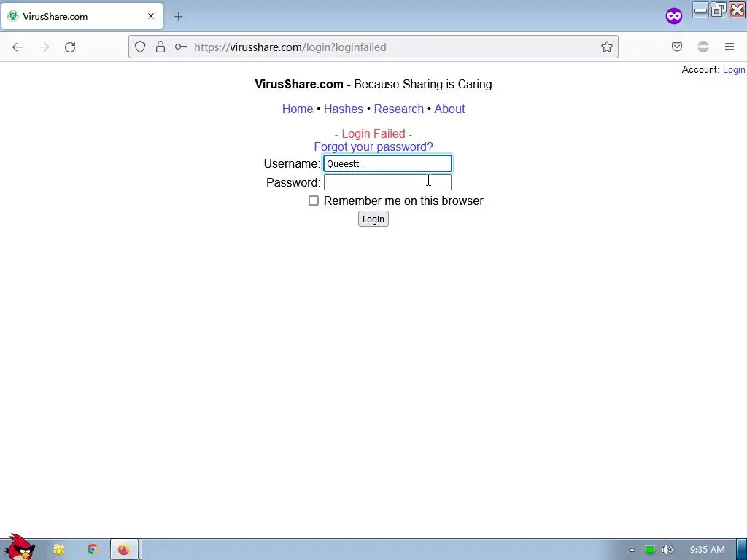
Task: Open saved logins key icon in address bar
Action: point(181,47)
